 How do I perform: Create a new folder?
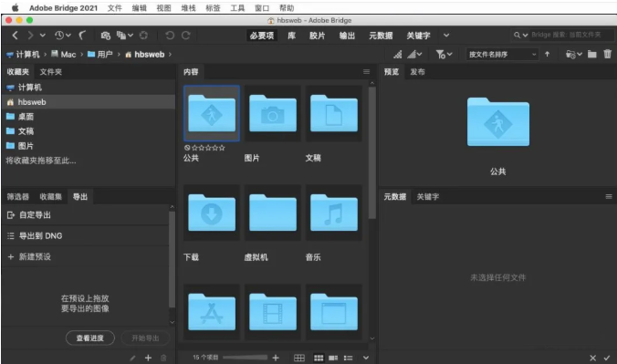point(591,55)
